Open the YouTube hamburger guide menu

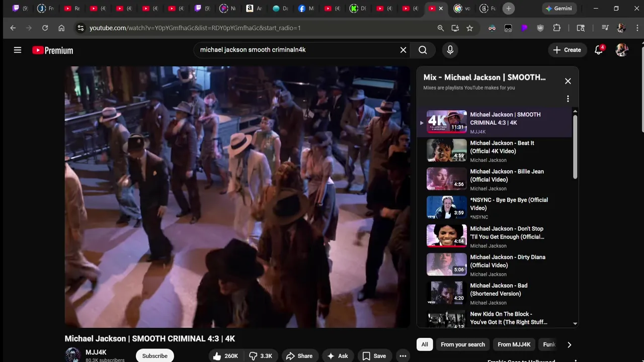18,50
